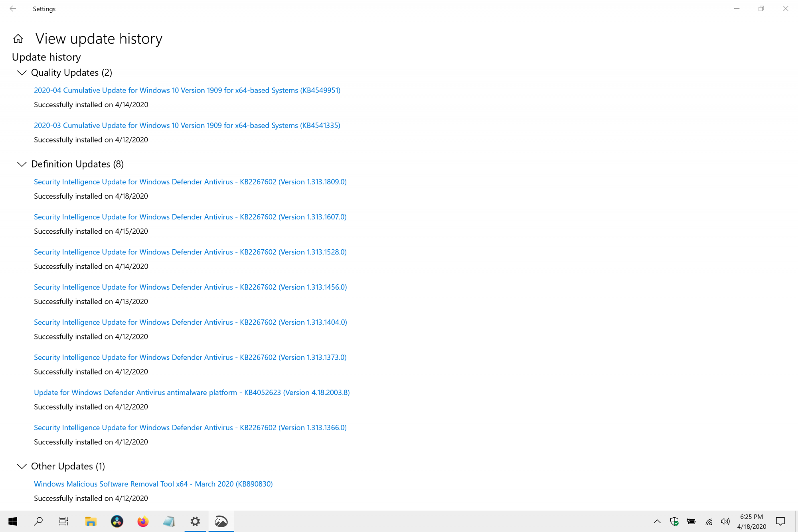The height and width of the screenshot is (532, 798).
Task: Launch File Explorer from the taskbar
Action: coord(91,521)
